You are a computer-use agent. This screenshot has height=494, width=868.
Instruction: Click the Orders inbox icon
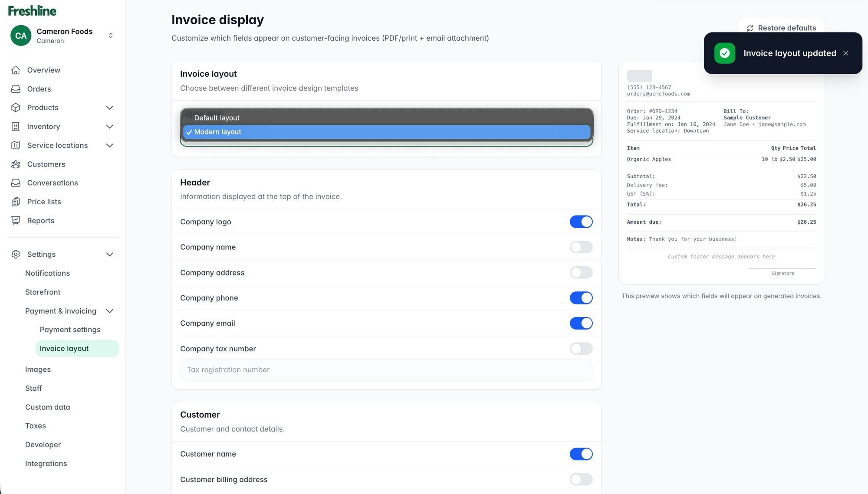click(16, 89)
